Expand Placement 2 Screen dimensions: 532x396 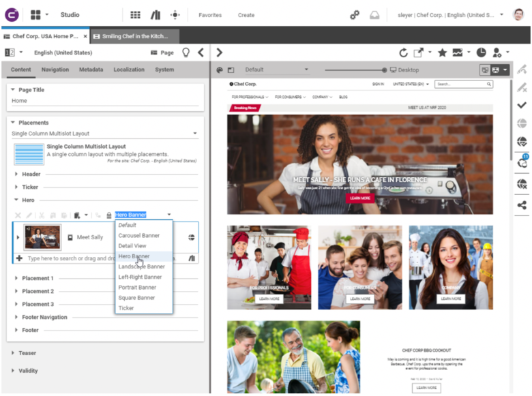click(16, 291)
